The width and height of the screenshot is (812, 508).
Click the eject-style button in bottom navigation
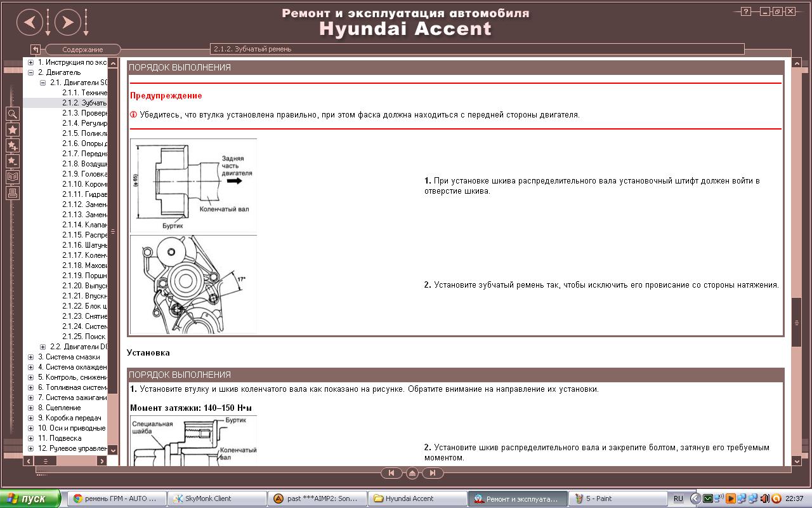pyautogui.click(x=412, y=473)
